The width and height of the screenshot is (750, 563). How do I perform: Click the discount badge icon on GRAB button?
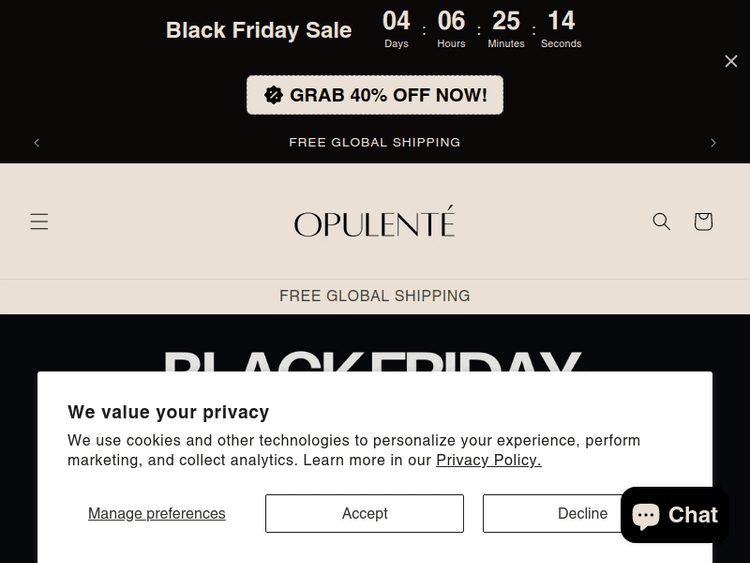[x=273, y=95]
